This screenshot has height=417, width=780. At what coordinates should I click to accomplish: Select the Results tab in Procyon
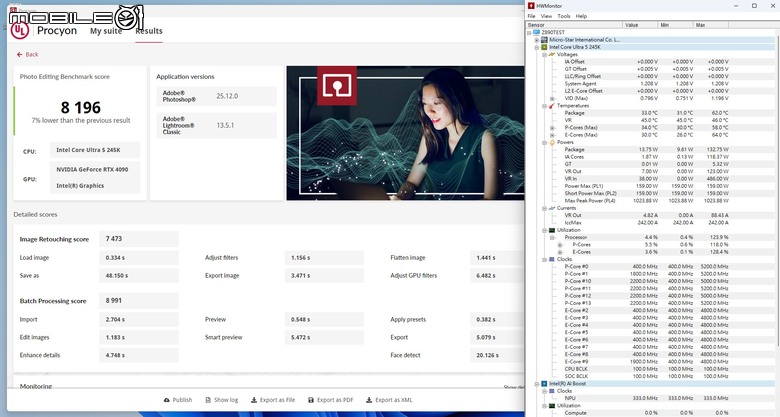149,31
